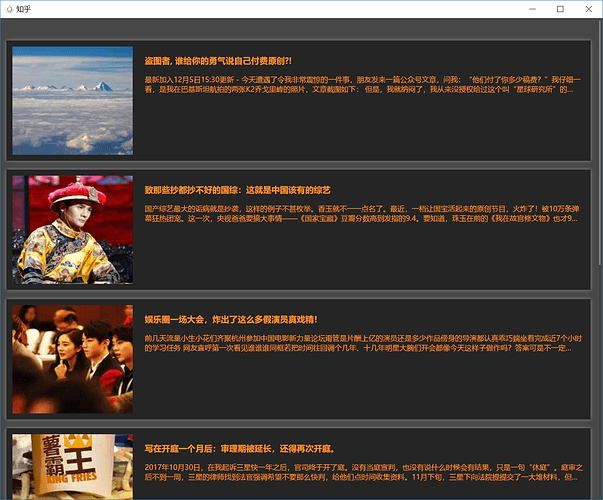The image size is (603, 500).
Task: Select summary text starting 前几天流量小生小花们
Action: (363, 343)
